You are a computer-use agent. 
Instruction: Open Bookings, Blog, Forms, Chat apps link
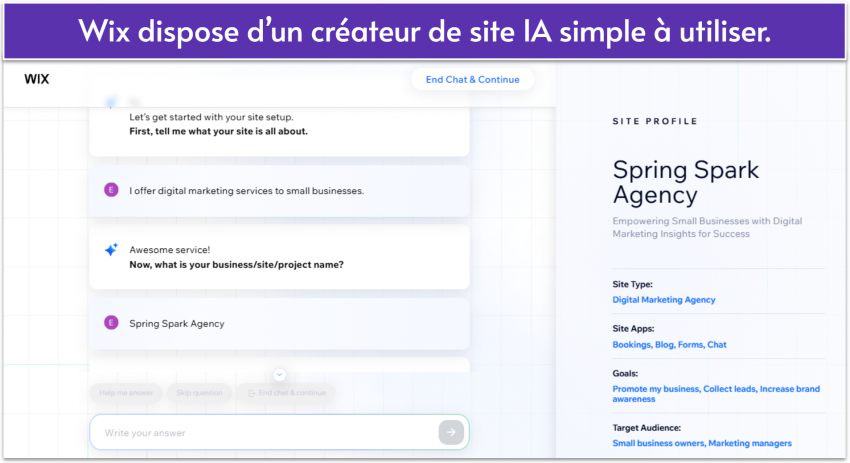point(669,345)
